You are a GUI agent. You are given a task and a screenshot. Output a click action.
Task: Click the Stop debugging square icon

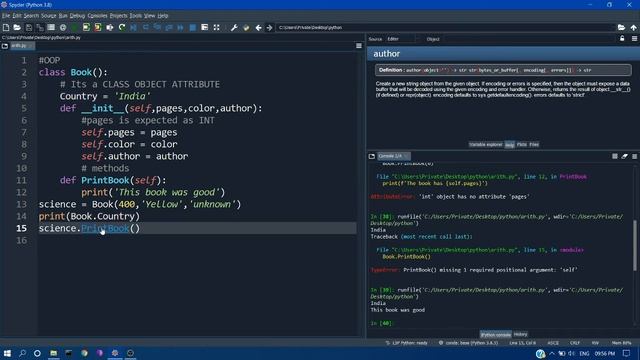(x=193, y=27)
